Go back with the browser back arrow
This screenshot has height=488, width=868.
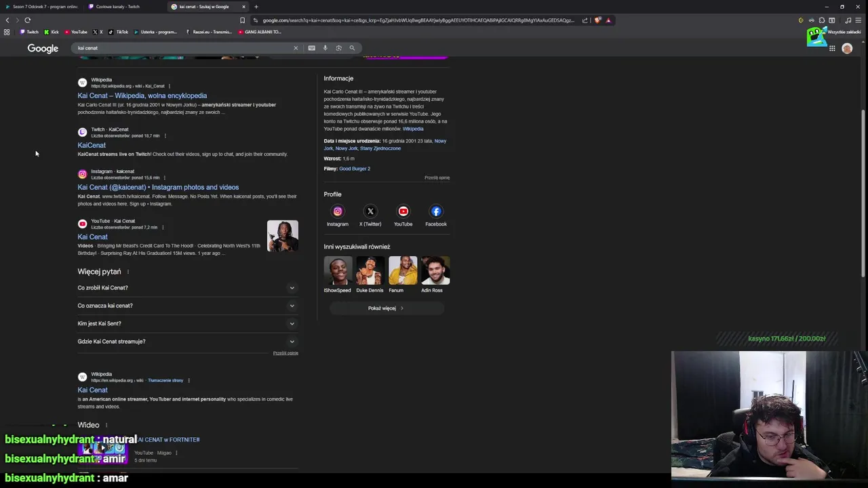point(7,20)
